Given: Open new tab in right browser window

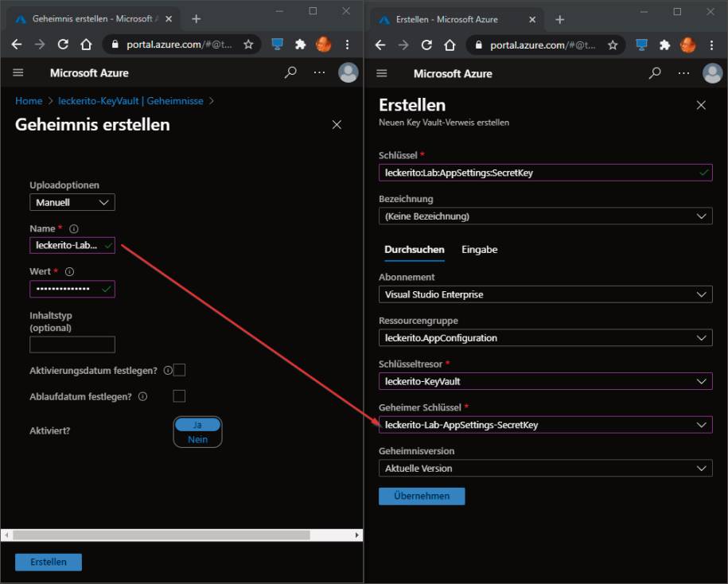Looking at the screenshot, I should tap(560, 20).
